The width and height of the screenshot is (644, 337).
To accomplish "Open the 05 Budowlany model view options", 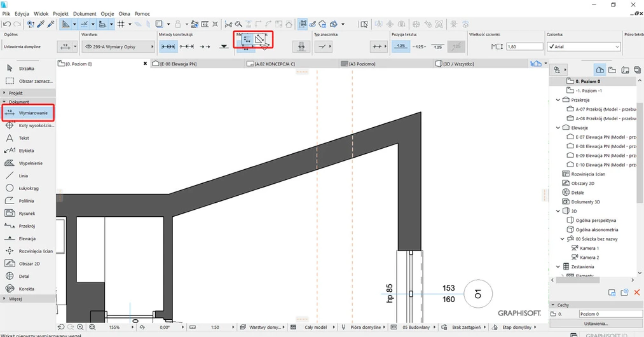I will pos(412,327).
